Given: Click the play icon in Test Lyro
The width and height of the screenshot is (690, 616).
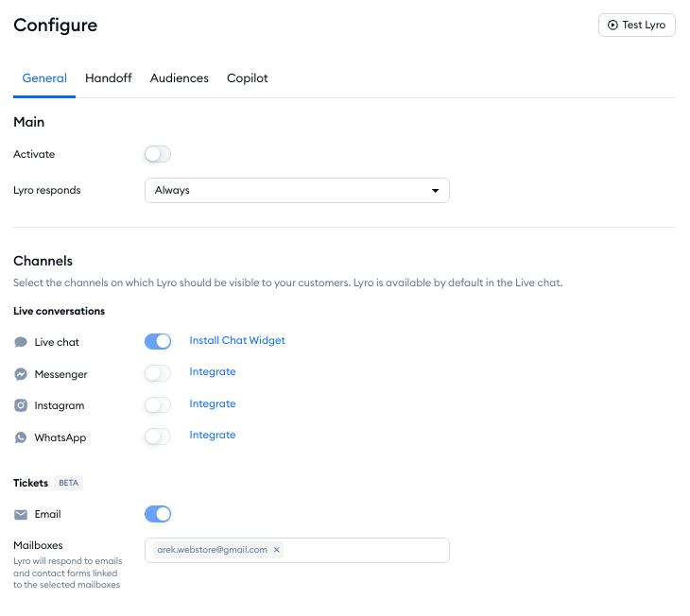Looking at the screenshot, I should [x=612, y=26].
